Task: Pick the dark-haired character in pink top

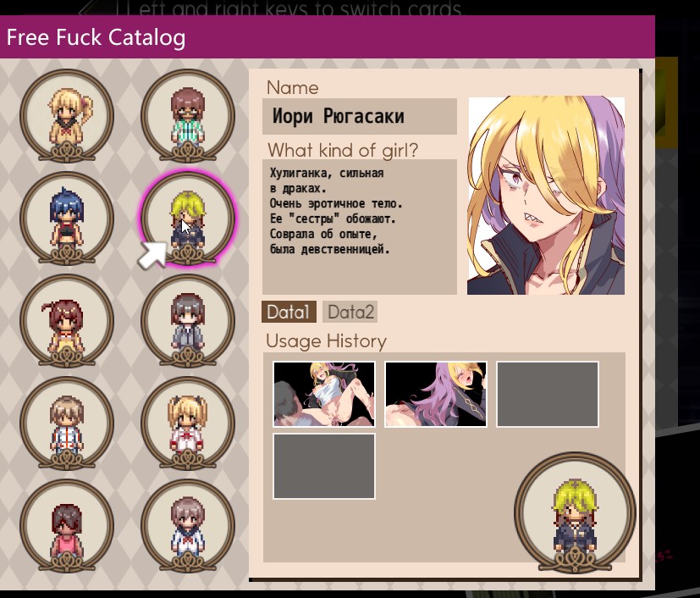Action: pyautogui.click(x=67, y=526)
